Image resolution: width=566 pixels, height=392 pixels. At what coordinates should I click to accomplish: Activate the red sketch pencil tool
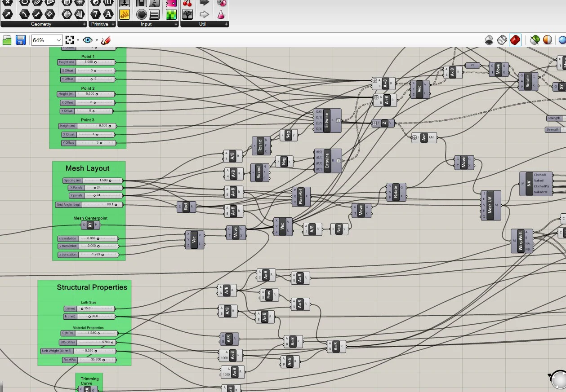(x=106, y=40)
